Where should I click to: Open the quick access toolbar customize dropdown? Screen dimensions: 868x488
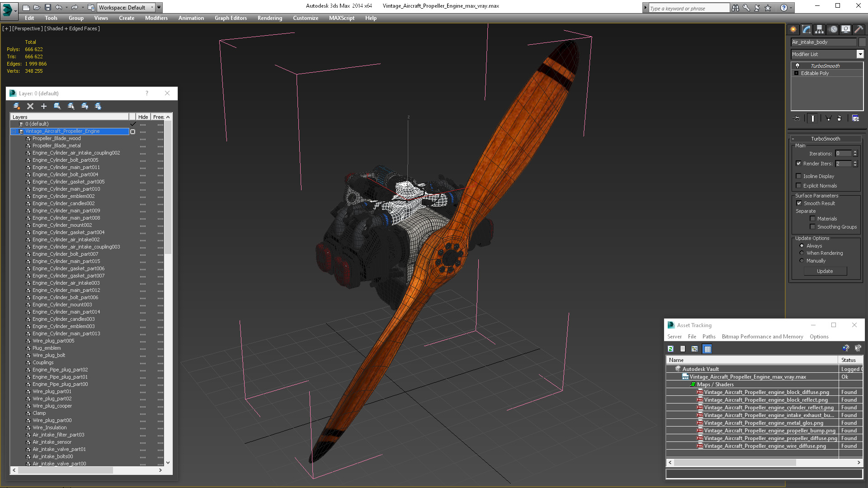click(159, 7)
